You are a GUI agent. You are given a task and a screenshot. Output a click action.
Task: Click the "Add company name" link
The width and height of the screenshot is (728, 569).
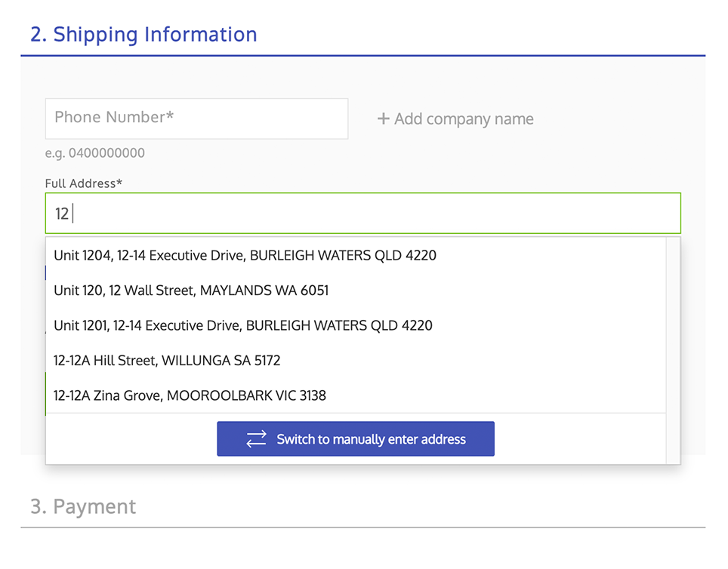coord(463,119)
